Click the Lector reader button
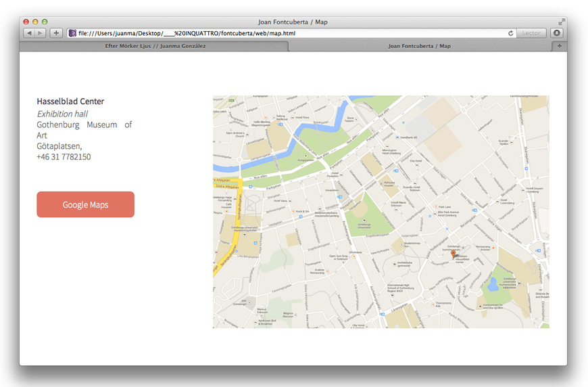The width and height of the screenshot is (588, 387). tap(531, 32)
